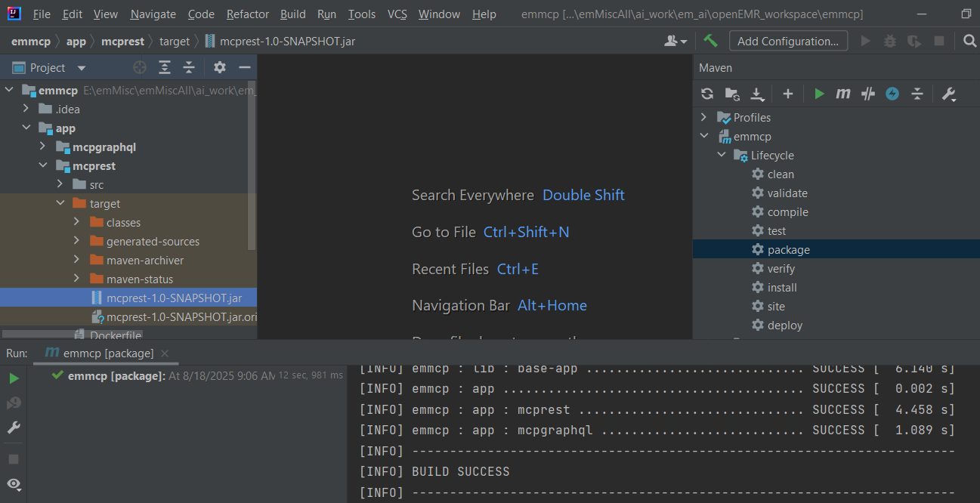Toggle show output eye icon in Run panel
980x503 pixels.
14,483
